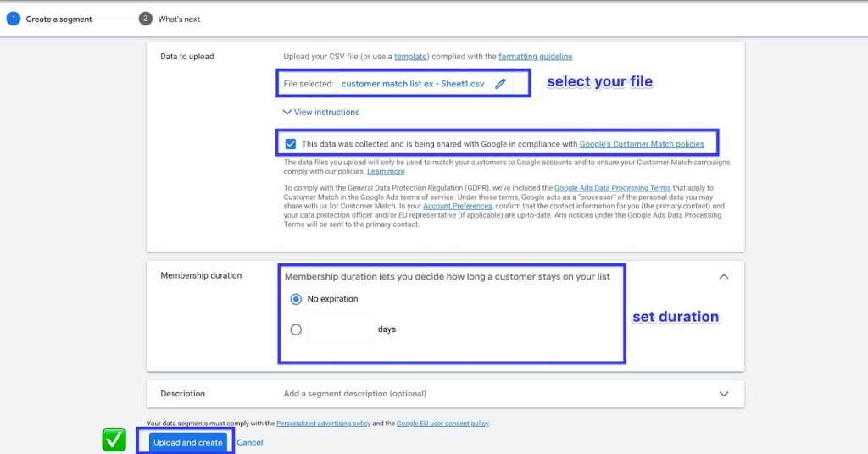Open the Google EU user consent policy link
868x454 pixels.
pyautogui.click(x=442, y=424)
